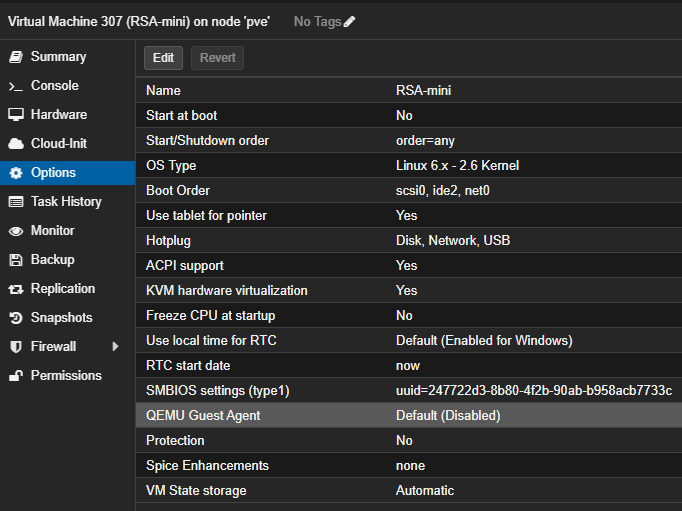Open the Snapshots section

61,318
